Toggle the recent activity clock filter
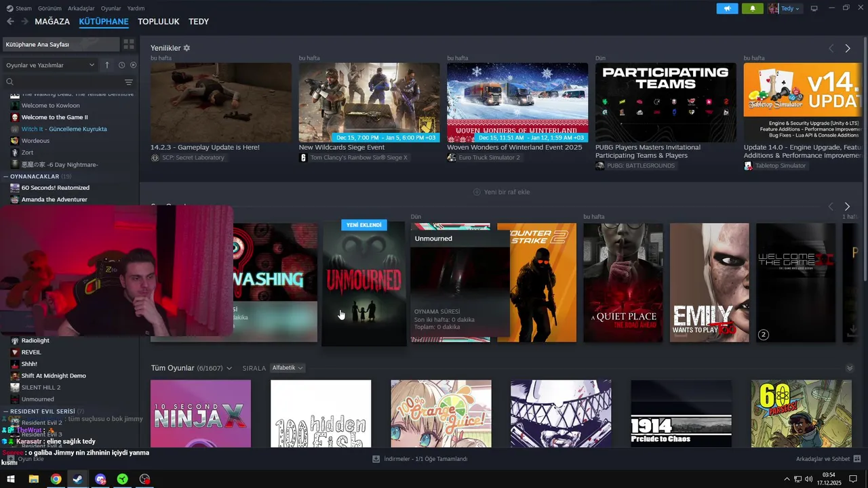This screenshot has height=488, width=868. click(122, 65)
